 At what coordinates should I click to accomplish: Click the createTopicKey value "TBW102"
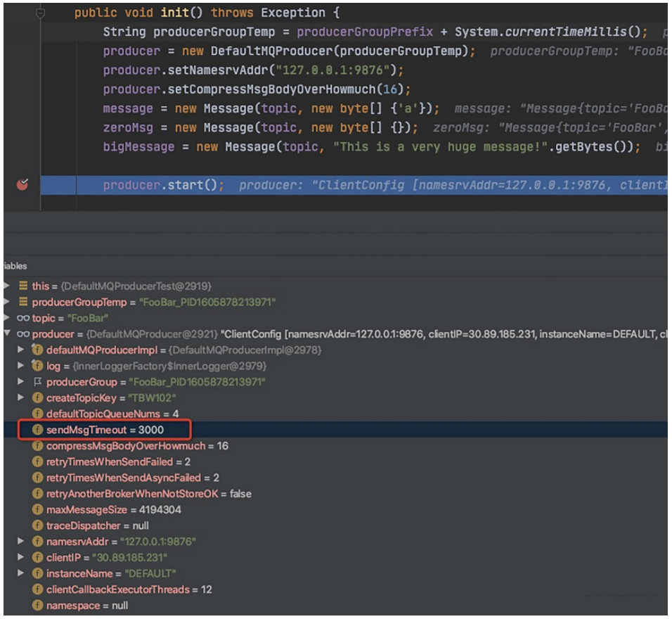pos(152,398)
